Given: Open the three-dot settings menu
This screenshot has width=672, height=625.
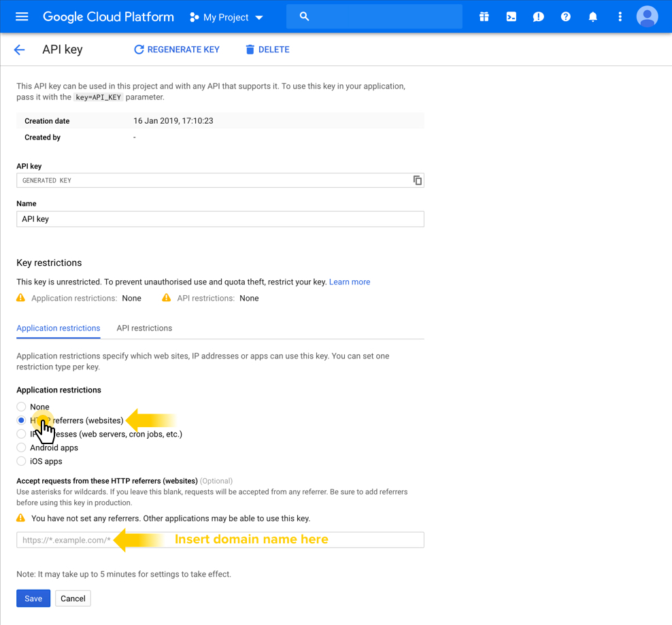Looking at the screenshot, I should [x=620, y=16].
